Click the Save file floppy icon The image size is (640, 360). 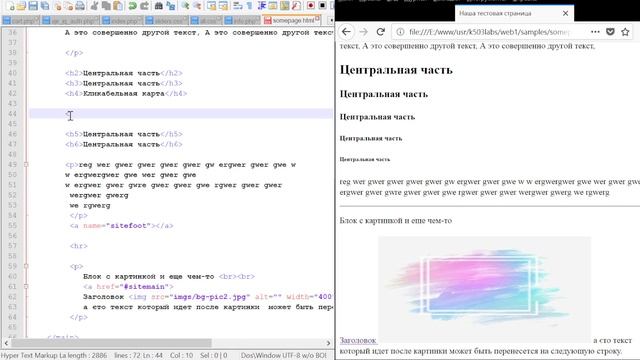(x=33, y=6)
